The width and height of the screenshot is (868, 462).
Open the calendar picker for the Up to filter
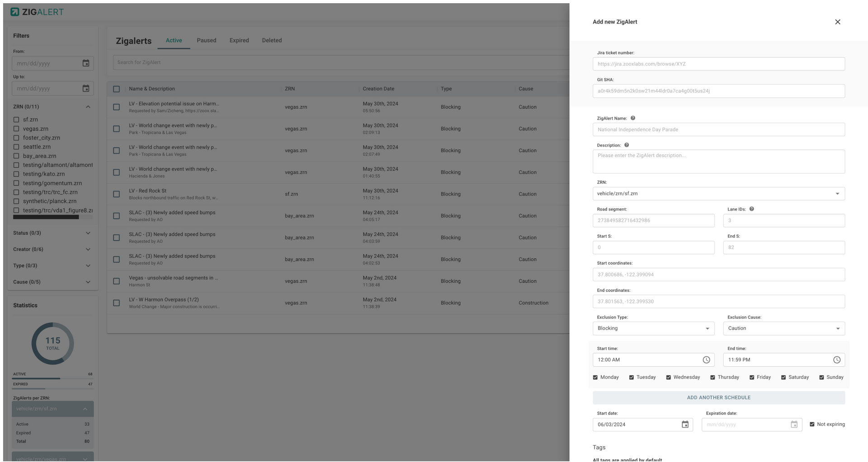[86, 89]
